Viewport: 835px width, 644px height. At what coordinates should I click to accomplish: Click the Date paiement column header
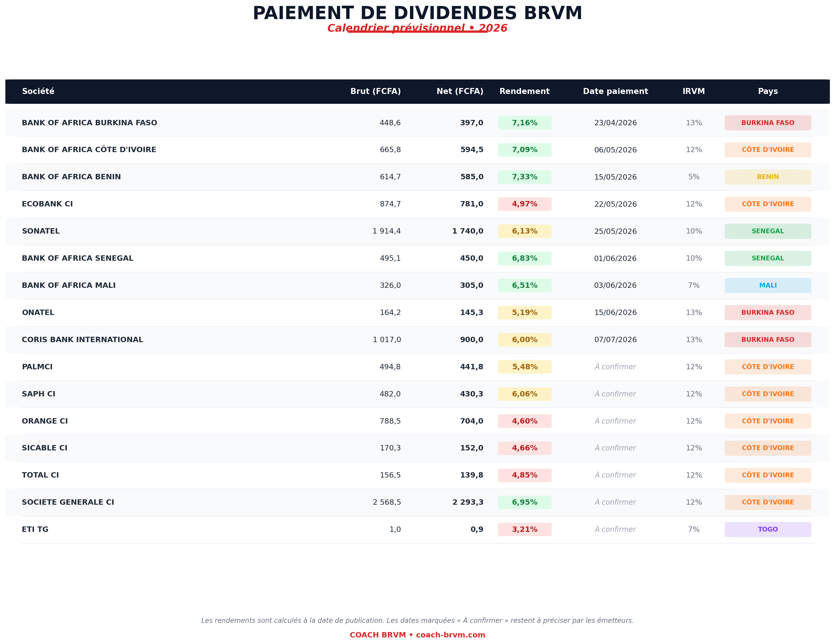(616, 91)
